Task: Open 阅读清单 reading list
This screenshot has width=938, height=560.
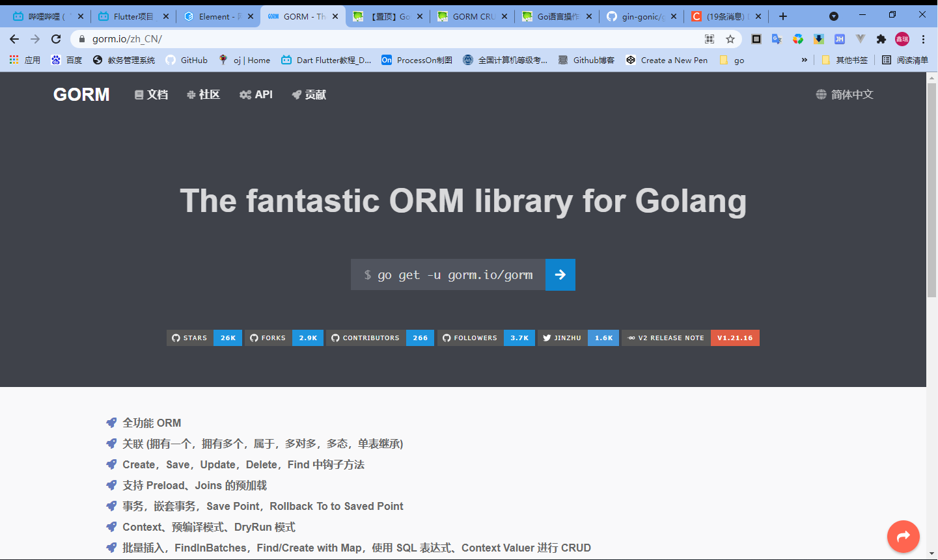Action: click(x=905, y=60)
